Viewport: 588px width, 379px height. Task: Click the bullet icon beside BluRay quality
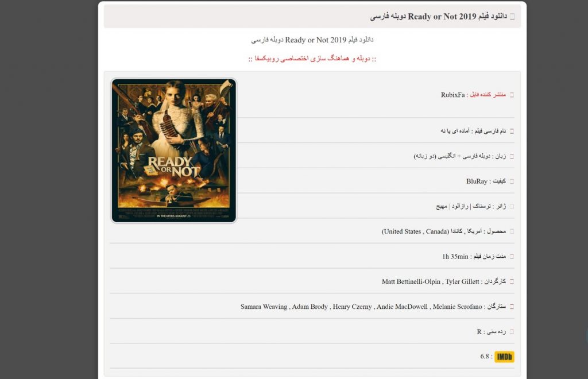(x=512, y=181)
